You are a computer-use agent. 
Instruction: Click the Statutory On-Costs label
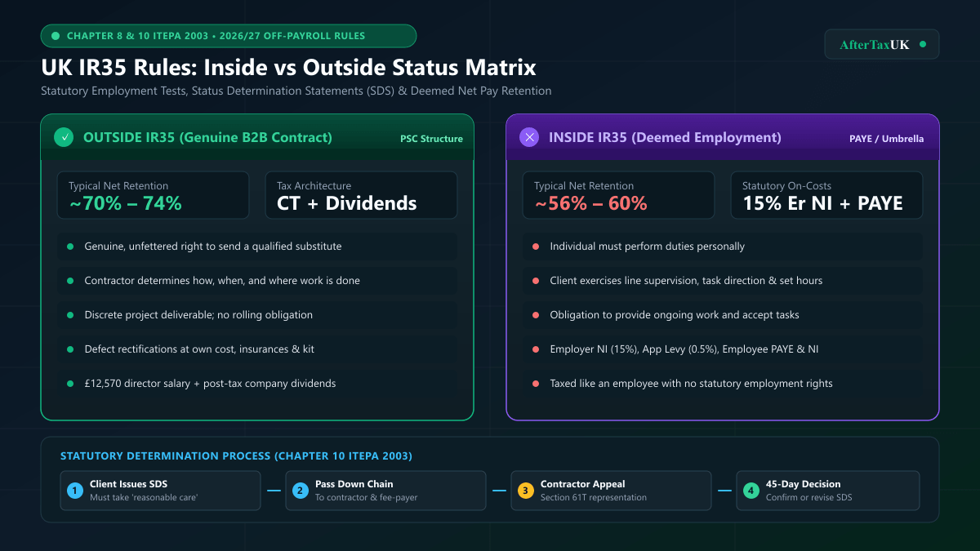786,186
